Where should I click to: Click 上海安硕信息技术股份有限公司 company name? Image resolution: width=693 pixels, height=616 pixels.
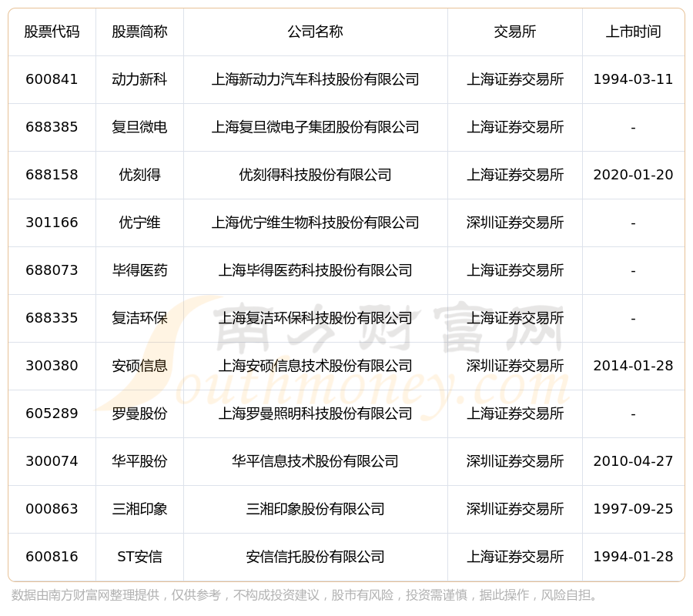point(315,366)
